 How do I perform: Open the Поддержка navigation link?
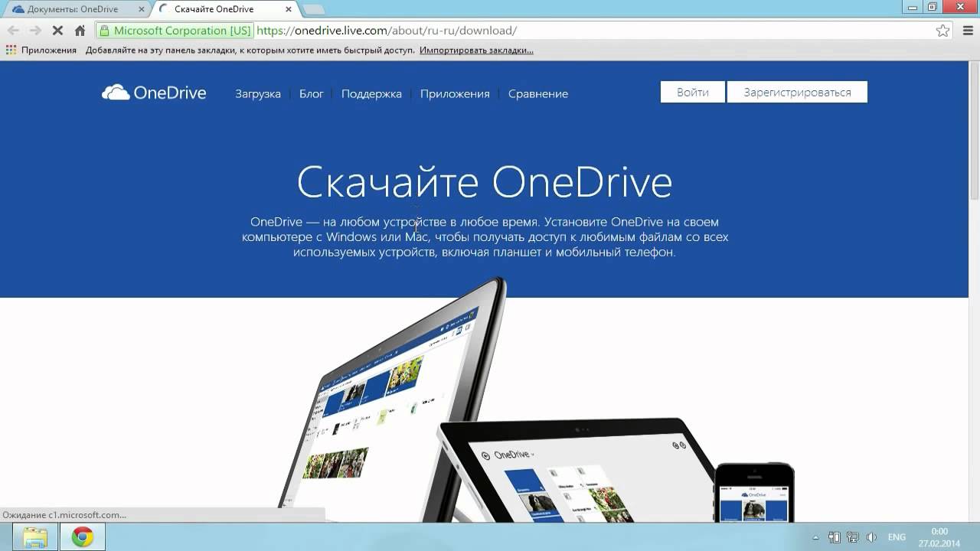click(371, 93)
